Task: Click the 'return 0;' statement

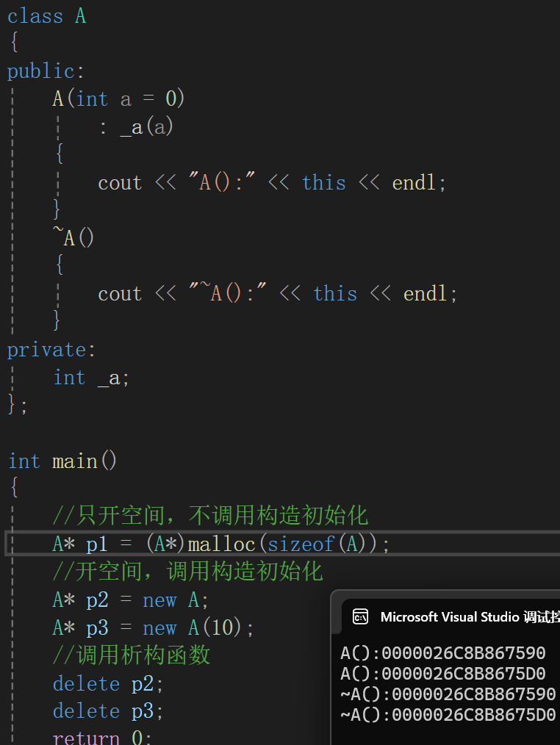Action: tap(102, 738)
